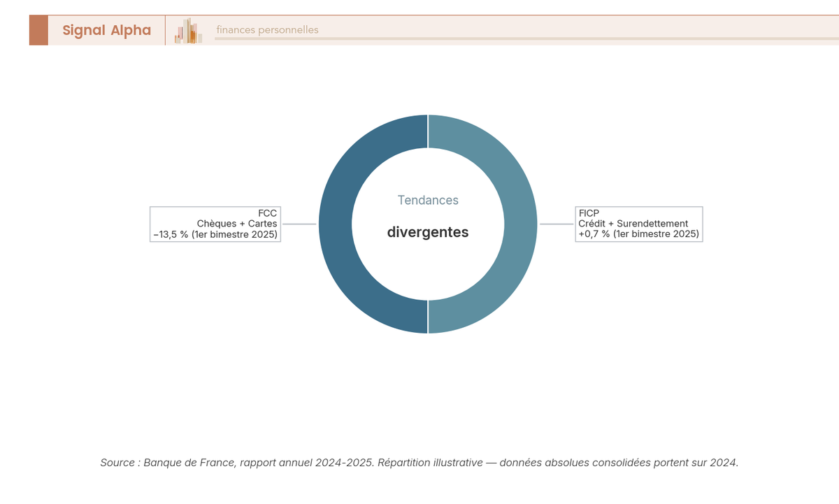Click the 'Chèques + Cartes' label button

238,223
